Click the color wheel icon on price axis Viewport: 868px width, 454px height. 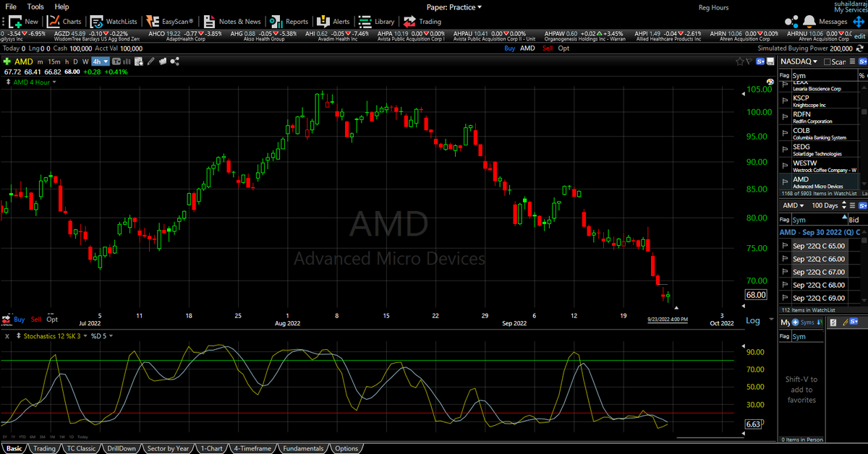[770, 82]
